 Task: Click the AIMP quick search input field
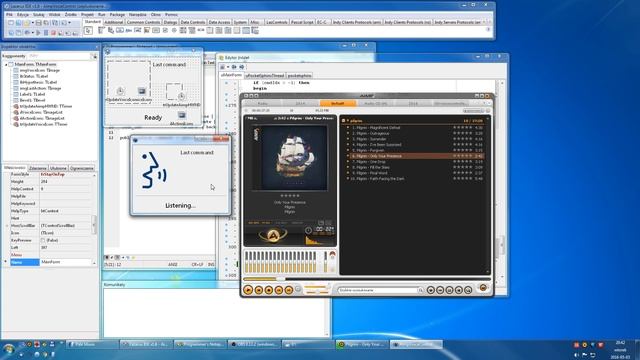pos(378,290)
